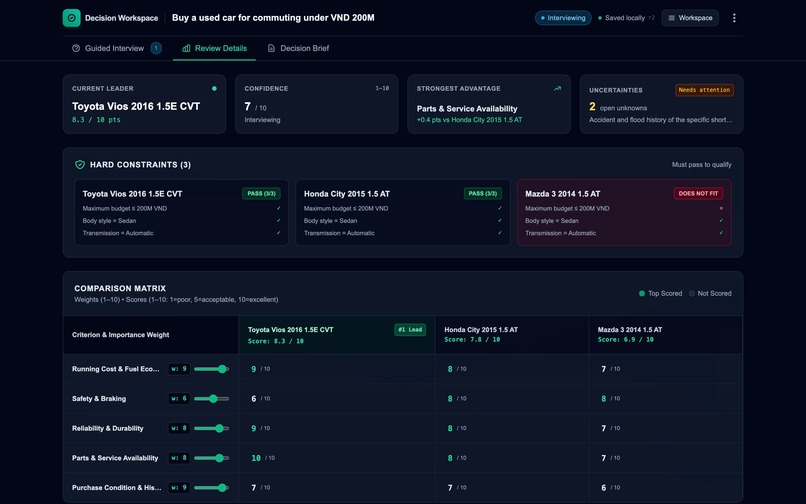
Task: Open the three-dot more options menu
Action: (734, 18)
